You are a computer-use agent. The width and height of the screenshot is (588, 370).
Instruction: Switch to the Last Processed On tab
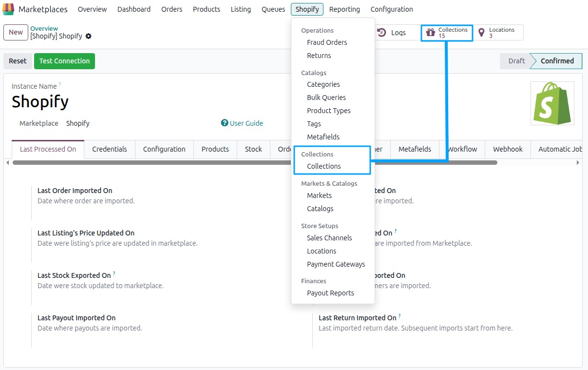pyautogui.click(x=48, y=149)
